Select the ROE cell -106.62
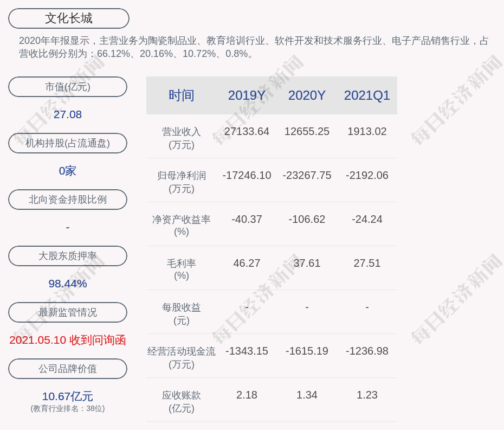This screenshot has height=430, width=504. (307, 220)
